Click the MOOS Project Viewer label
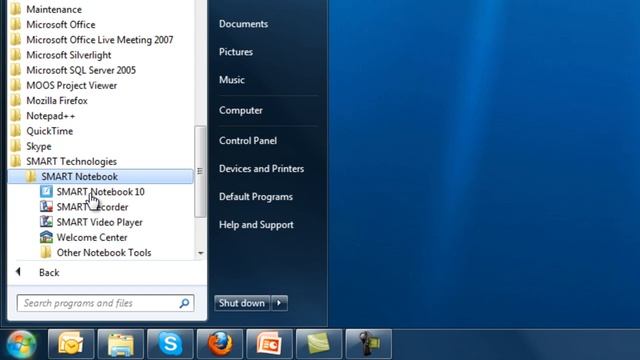Viewport: 640px width, 360px height. click(71, 85)
